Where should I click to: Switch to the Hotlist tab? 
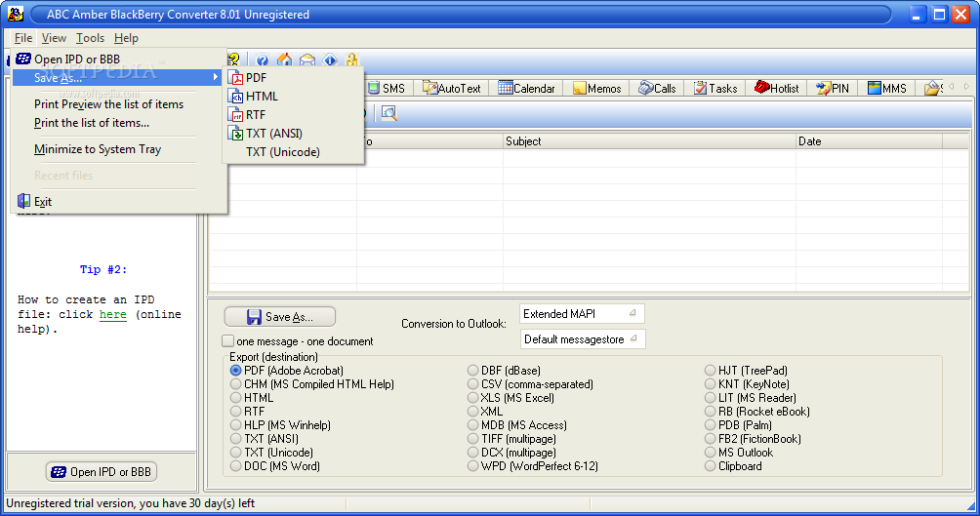(x=777, y=88)
